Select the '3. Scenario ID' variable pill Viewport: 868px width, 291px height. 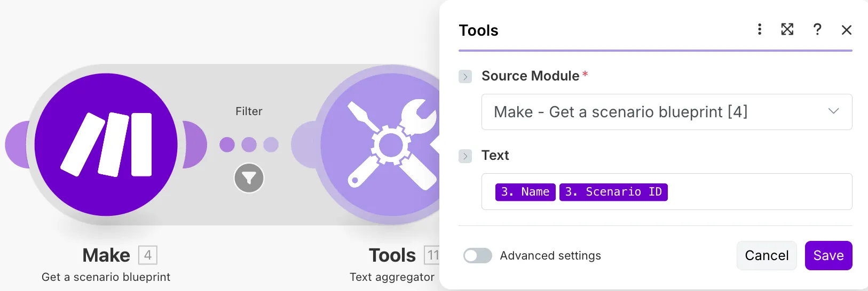coord(613,192)
